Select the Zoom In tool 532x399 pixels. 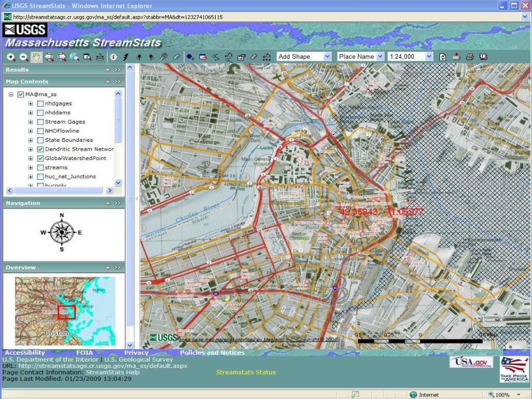11,57
